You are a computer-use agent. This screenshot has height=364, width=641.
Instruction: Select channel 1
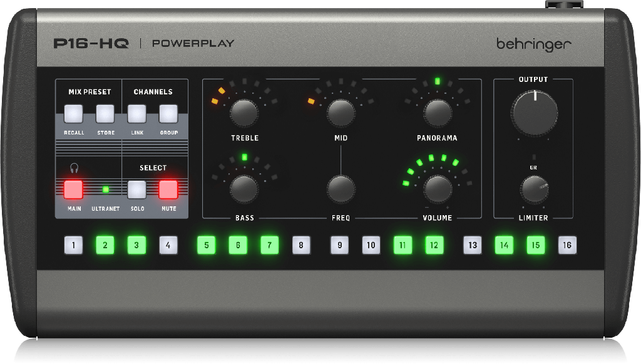point(73,245)
